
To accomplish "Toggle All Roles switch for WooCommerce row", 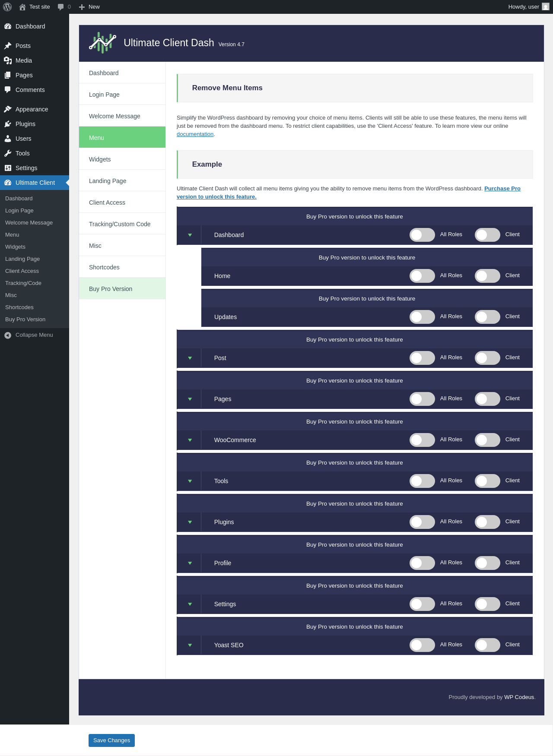I will pos(422,440).
